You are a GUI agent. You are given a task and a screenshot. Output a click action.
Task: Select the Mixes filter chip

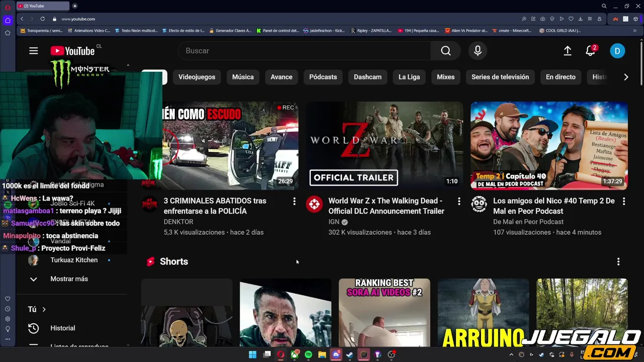pos(446,77)
